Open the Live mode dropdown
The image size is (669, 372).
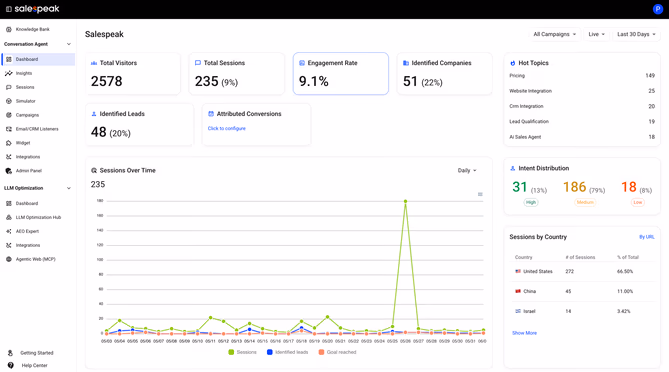click(596, 34)
